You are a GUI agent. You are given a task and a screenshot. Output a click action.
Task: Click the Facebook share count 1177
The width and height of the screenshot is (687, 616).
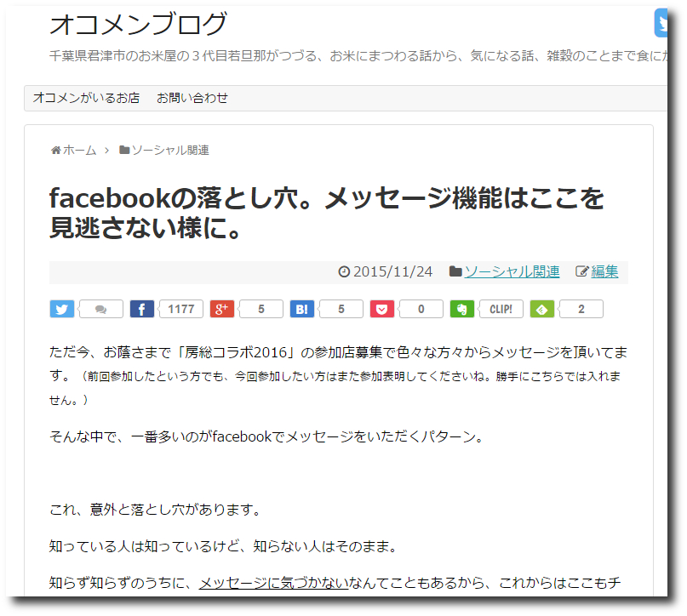click(181, 309)
